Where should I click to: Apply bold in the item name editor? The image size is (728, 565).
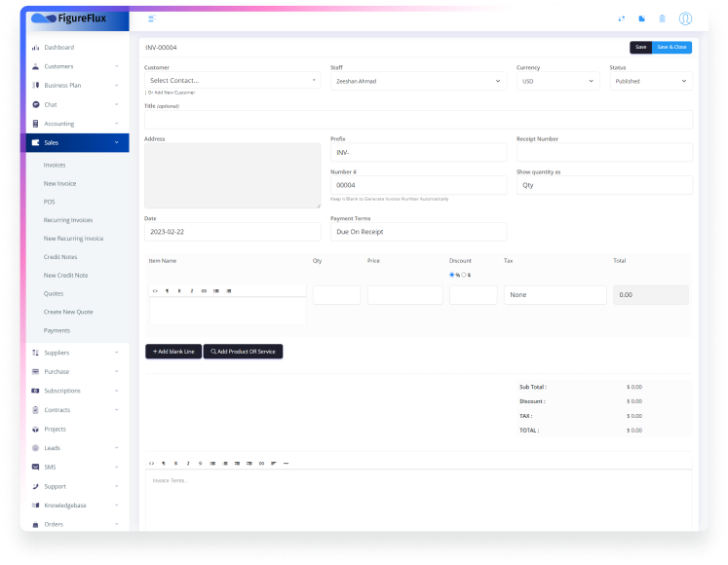tap(179, 291)
